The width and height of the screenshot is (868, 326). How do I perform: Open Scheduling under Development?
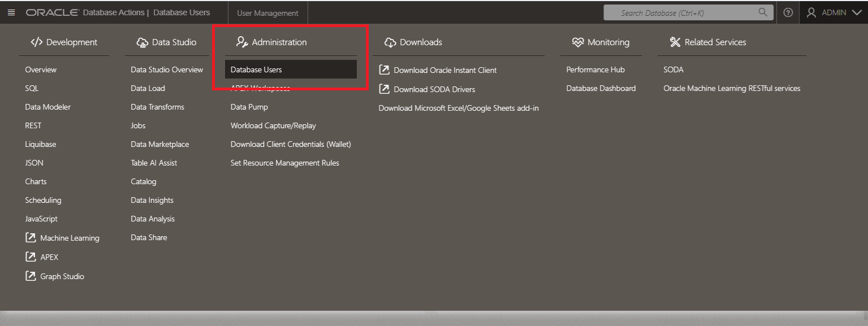pos(43,200)
